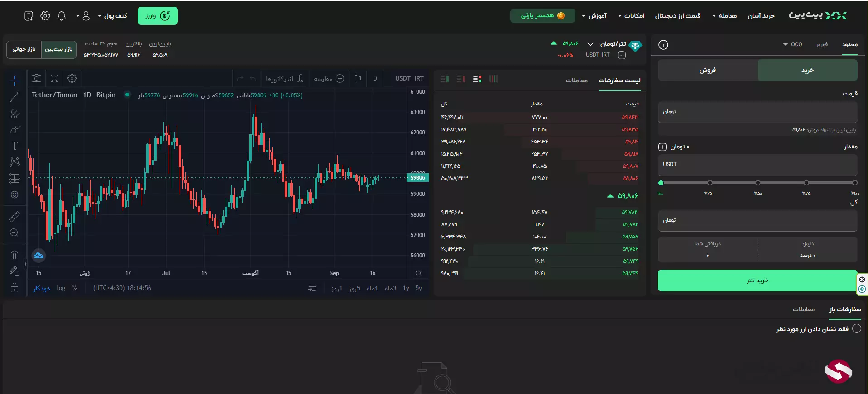Enter fullscreen chart mode
The width and height of the screenshot is (868, 394).
tap(54, 78)
